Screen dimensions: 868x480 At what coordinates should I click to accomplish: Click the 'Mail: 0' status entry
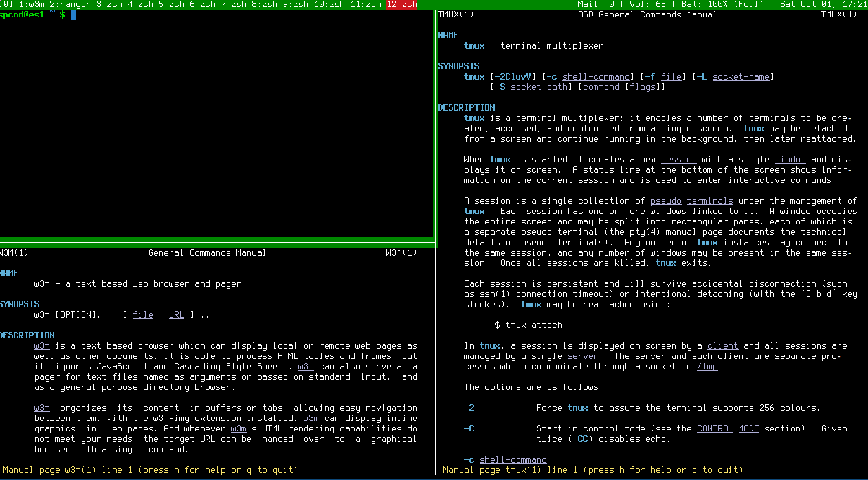pos(595,5)
